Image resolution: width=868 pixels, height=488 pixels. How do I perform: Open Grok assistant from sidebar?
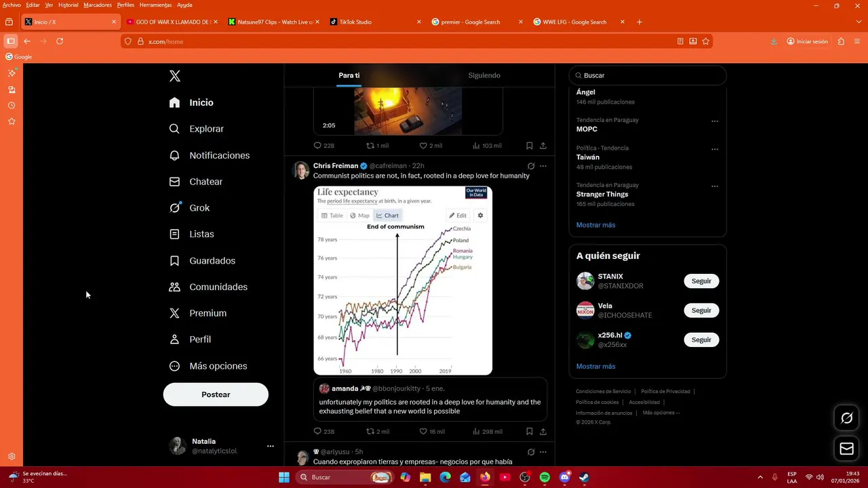190,208
